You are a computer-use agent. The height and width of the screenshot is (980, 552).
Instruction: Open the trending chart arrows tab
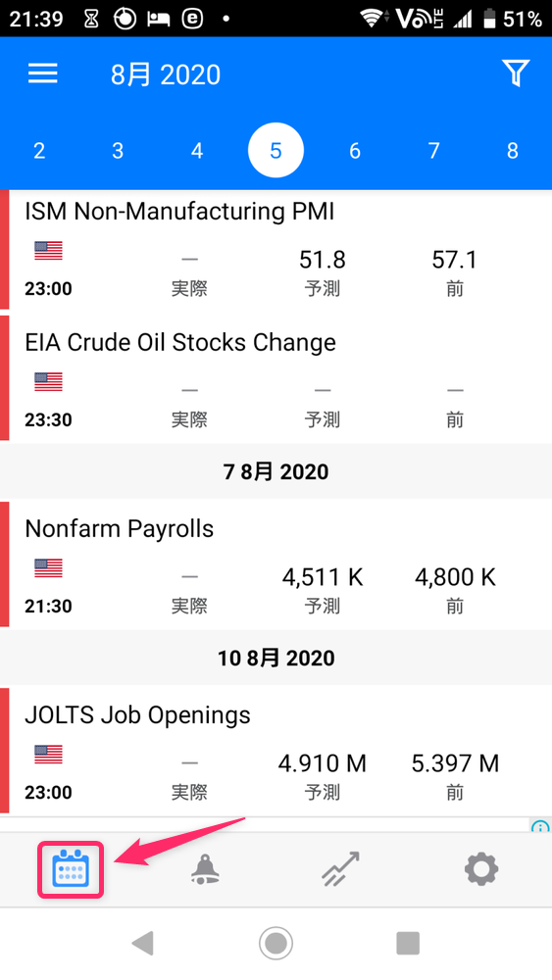pyautogui.click(x=341, y=869)
